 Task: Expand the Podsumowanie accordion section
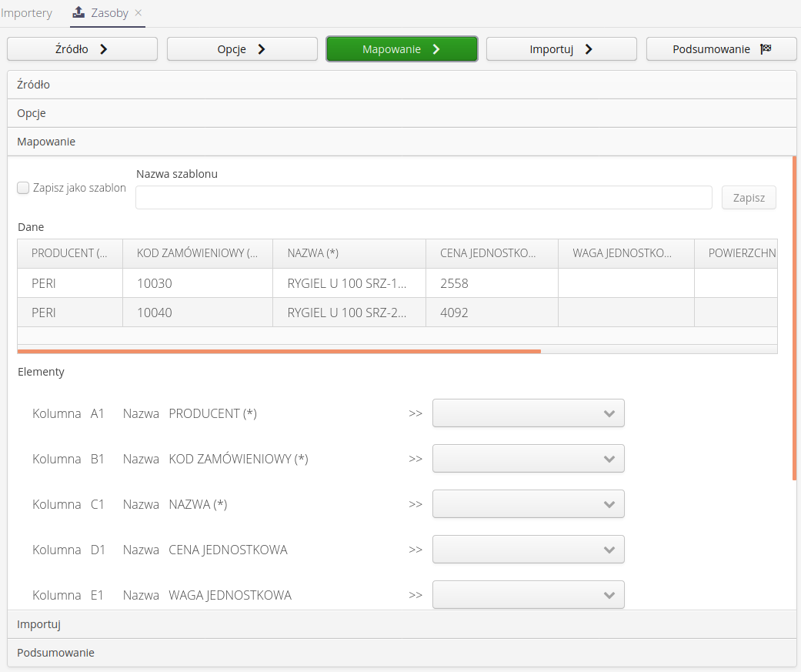pyautogui.click(x=402, y=653)
